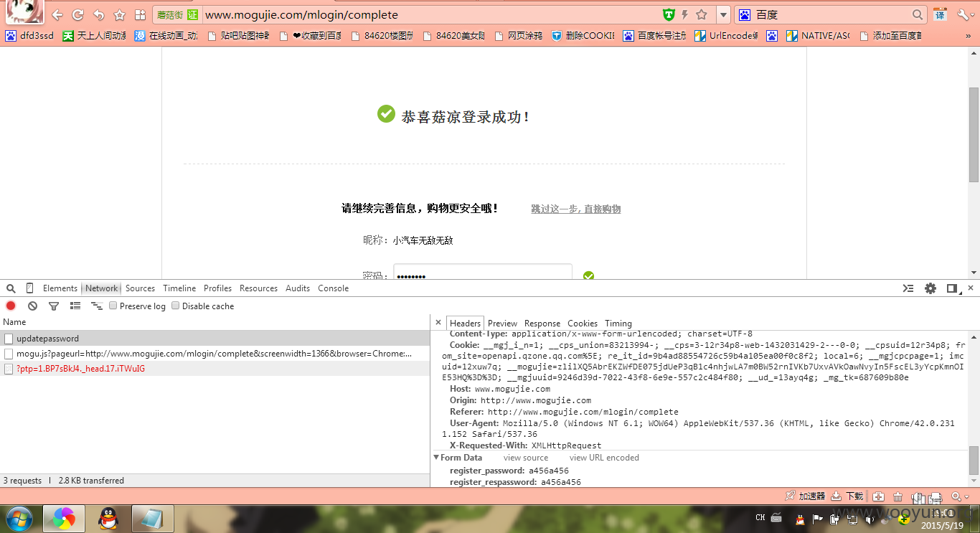Click the 跳过这一步,直接购物 link
Screen dimensions: 980x533
[x=575, y=209]
